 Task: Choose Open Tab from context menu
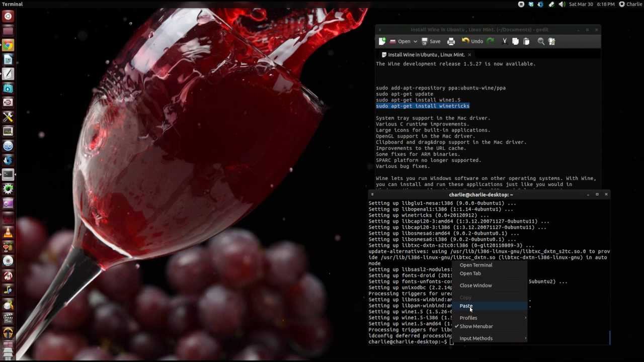[470, 274]
